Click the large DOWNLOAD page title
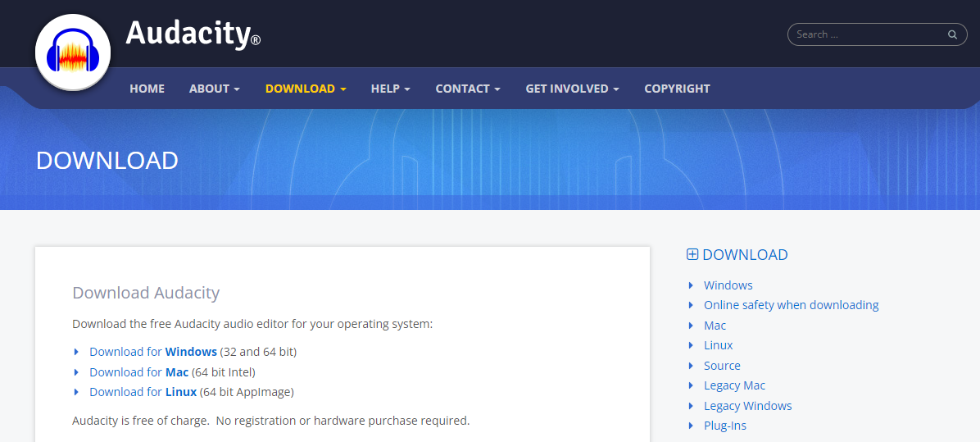 pos(107,161)
